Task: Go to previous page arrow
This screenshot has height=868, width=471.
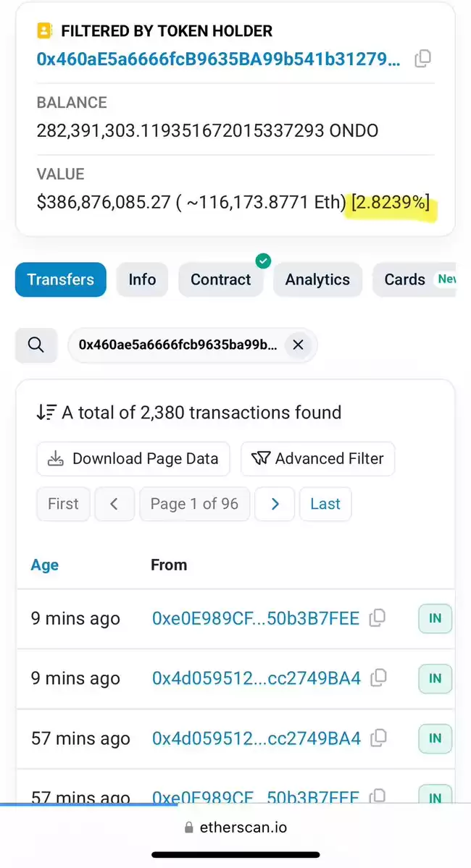Action: (114, 504)
